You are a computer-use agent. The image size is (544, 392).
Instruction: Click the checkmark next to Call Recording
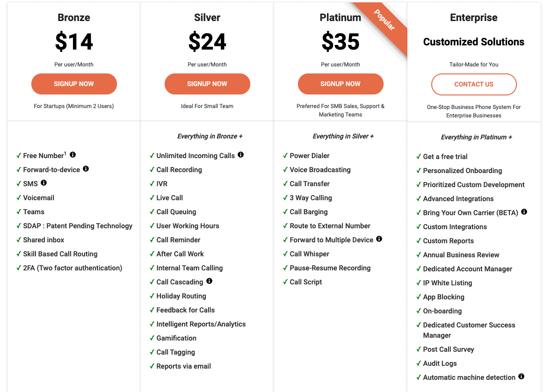point(152,169)
